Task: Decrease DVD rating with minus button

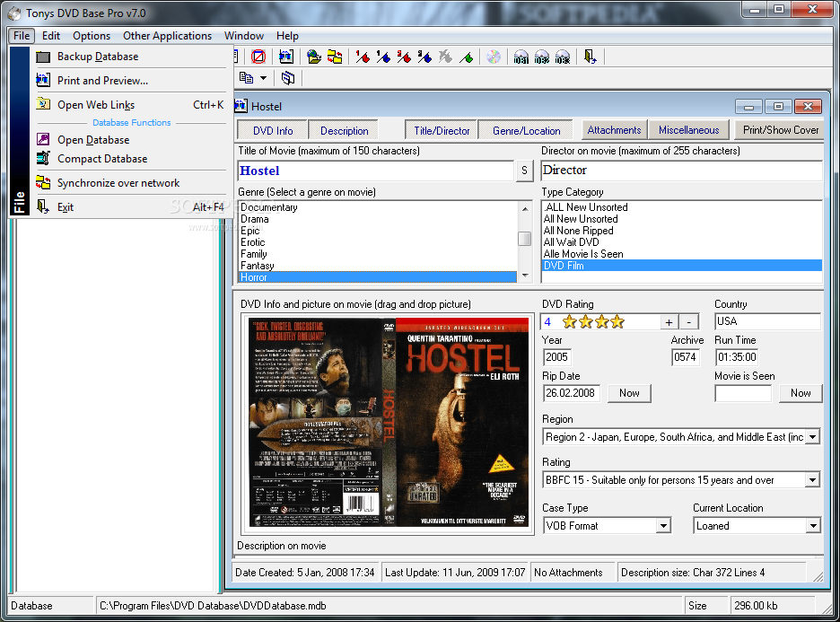Action: click(x=689, y=322)
